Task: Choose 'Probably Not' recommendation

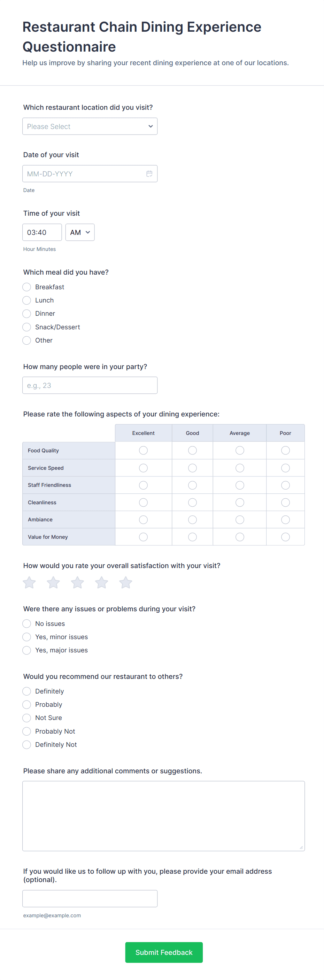Action: click(26, 731)
